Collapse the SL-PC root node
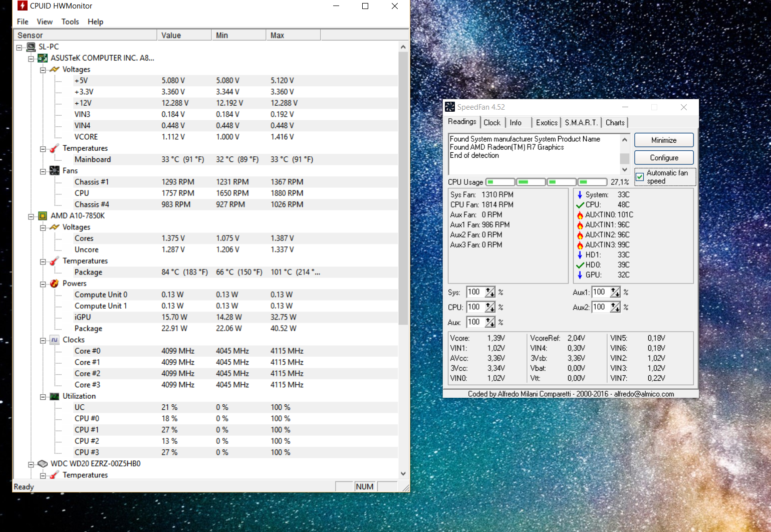Viewport: 771px width, 532px height. point(19,48)
